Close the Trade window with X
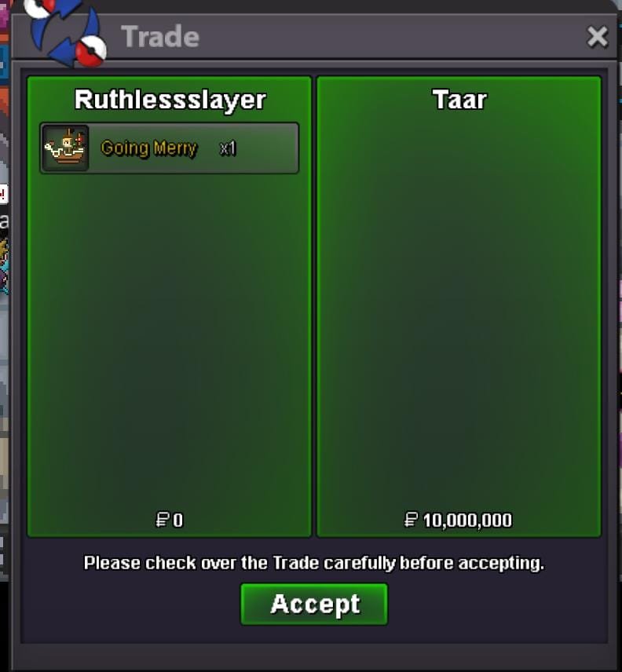 (597, 36)
